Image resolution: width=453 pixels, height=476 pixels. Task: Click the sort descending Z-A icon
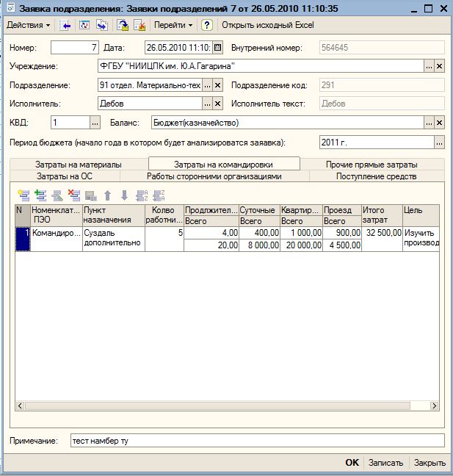pos(158,195)
